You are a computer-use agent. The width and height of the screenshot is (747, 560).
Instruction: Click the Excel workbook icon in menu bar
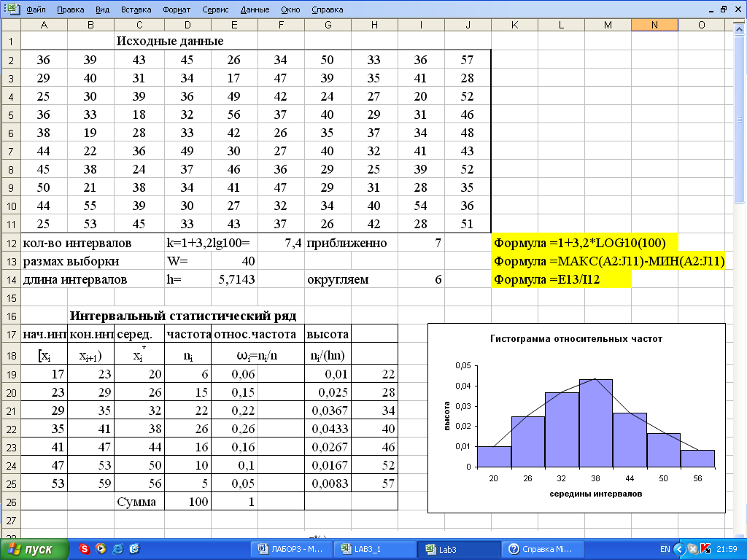(x=12, y=9)
